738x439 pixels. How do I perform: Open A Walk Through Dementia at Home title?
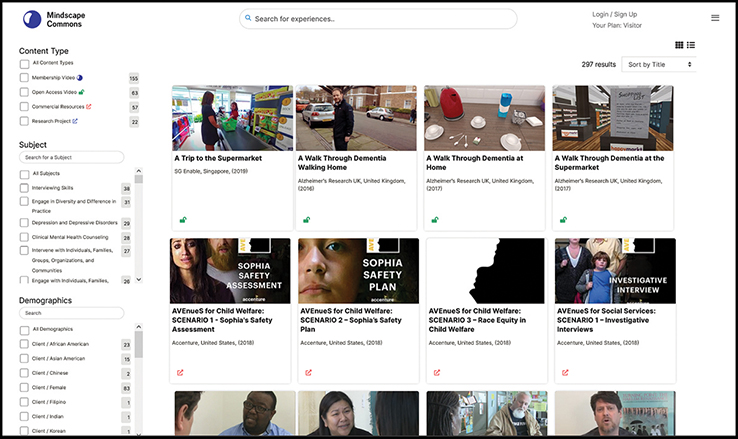coord(474,163)
